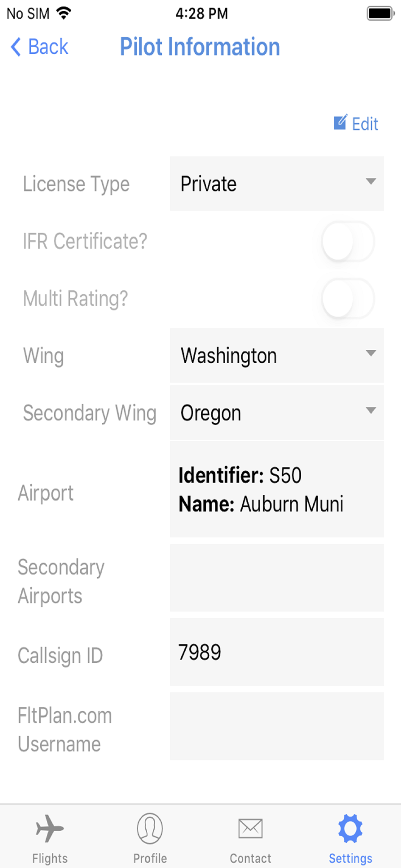The image size is (401, 868).
Task: Tap the back chevron arrow
Action: pyautogui.click(x=16, y=47)
